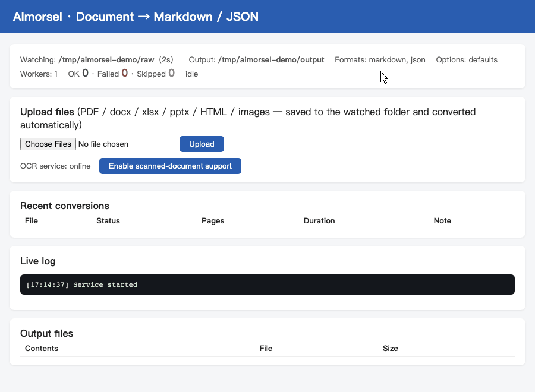Click Note column header

click(442, 221)
